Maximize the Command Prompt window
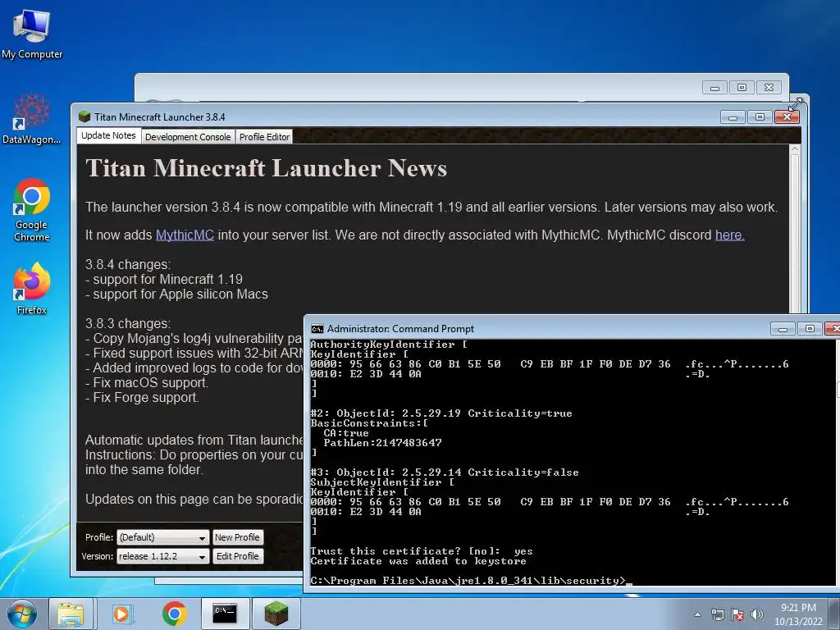This screenshot has width=840, height=630. point(810,328)
